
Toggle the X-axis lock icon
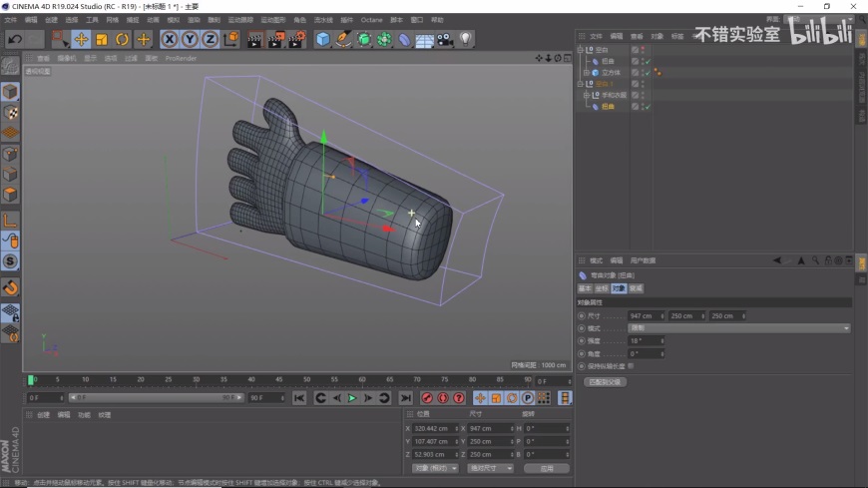click(170, 39)
